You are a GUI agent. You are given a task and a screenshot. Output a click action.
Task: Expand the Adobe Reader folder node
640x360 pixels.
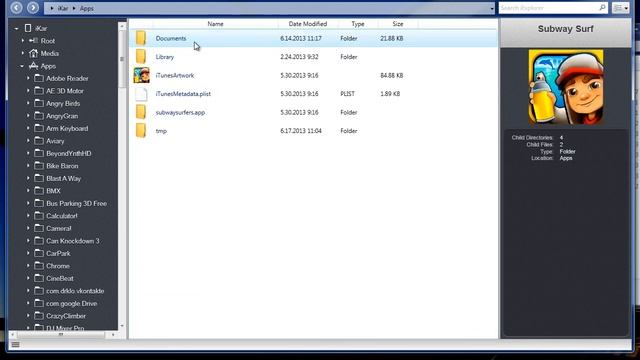point(28,78)
